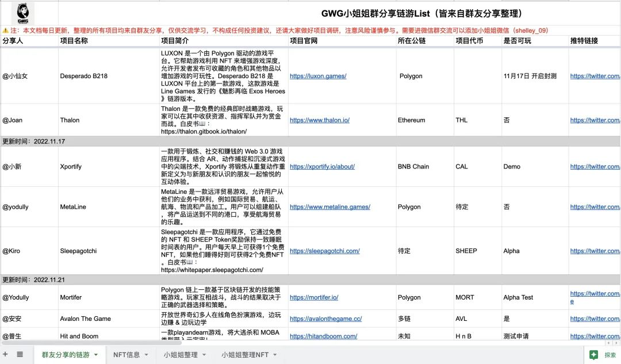The height and width of the screenshot is (364, 621).
Task: Select the Mortifer project name cell
Action: 109,297
